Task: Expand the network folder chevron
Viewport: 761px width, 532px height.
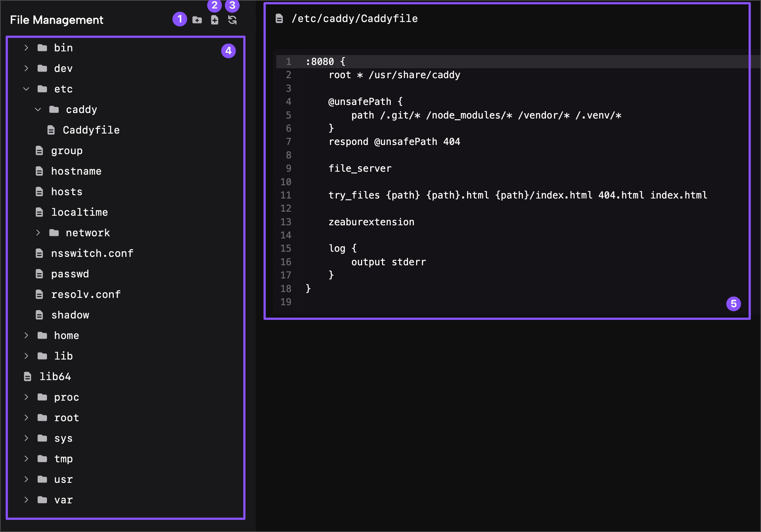Action: tap(38, 233)
